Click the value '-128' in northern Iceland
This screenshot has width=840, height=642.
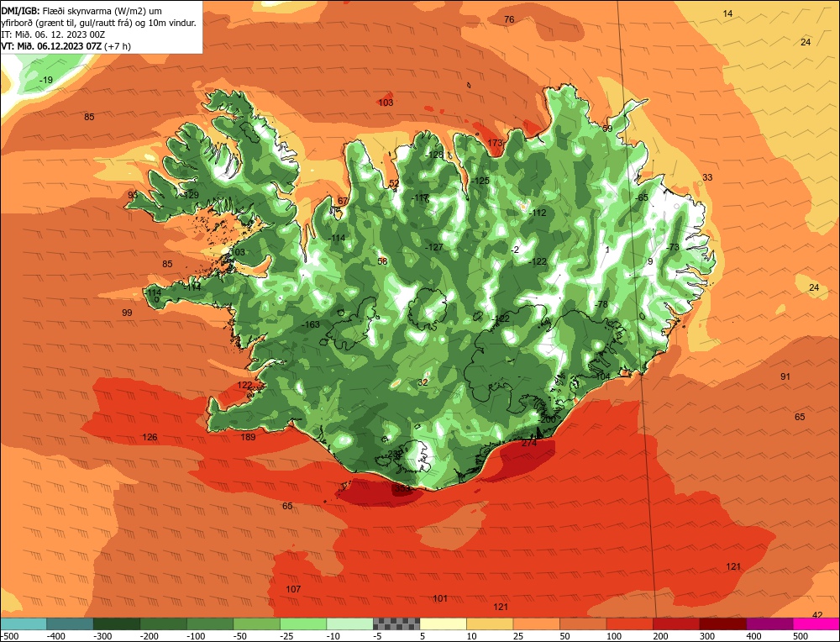[434, 155]
